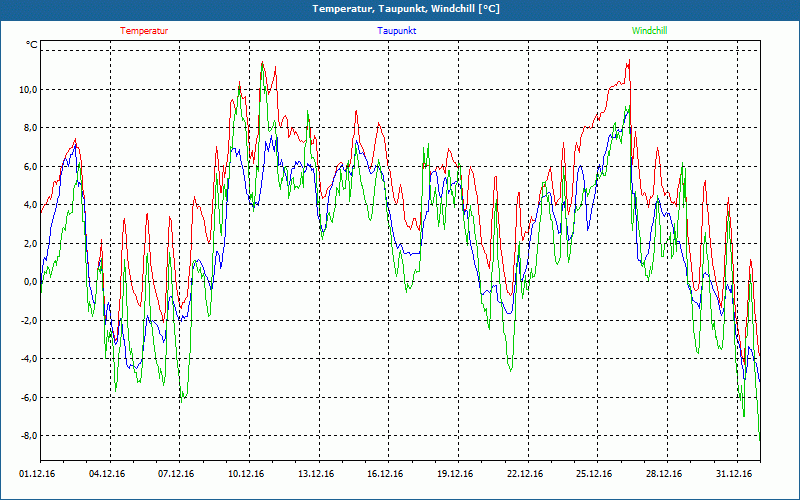800x500 pixels.
Task: Click the green Windchill legend label
Action: pyautogui.click(x=649, y=31)
